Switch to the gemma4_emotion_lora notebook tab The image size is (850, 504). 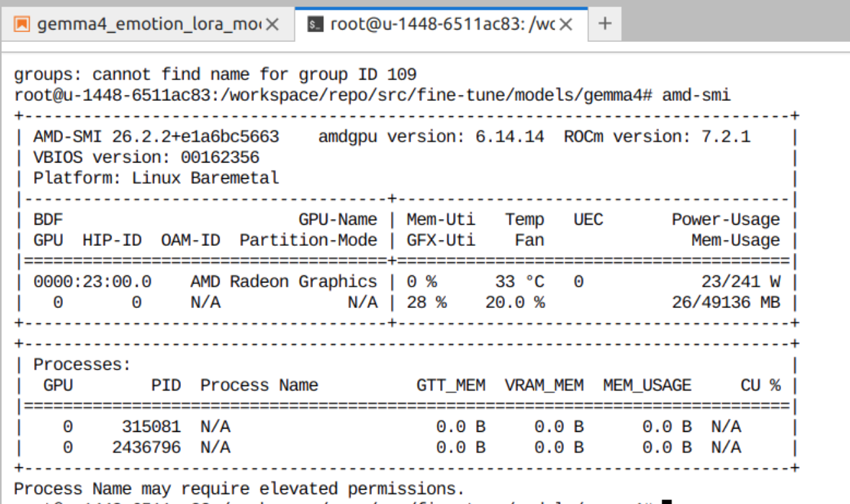(148, 25)
